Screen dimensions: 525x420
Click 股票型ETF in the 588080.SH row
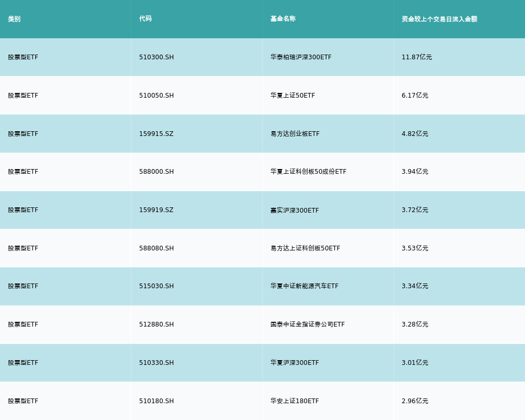23,248
